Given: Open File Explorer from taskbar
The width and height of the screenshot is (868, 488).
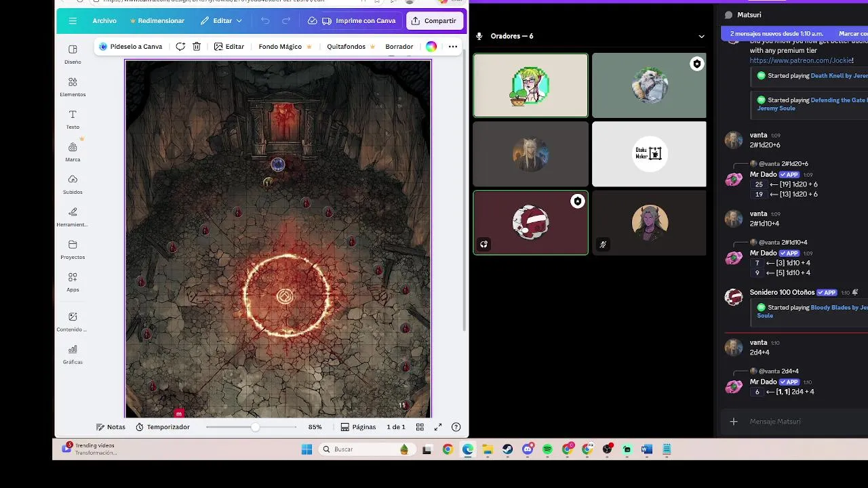Looking at the screenshot, I should pyautogui.click(x=488, y=449).
